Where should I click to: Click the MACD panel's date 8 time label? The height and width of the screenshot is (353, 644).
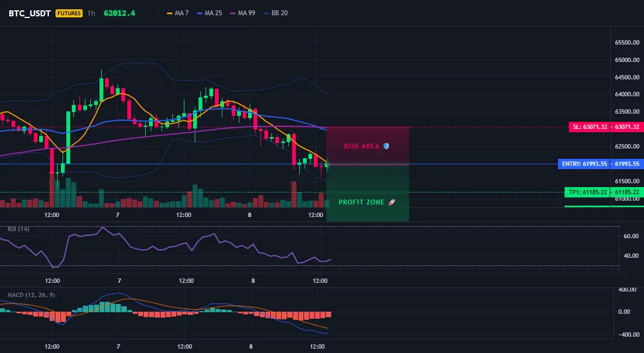click(x=251, y=346)
